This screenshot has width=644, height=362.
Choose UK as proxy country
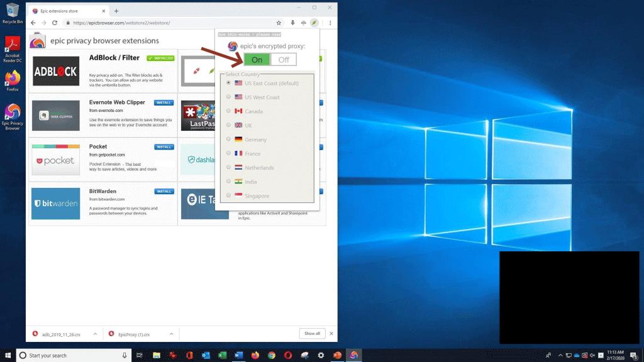(228, 125)
